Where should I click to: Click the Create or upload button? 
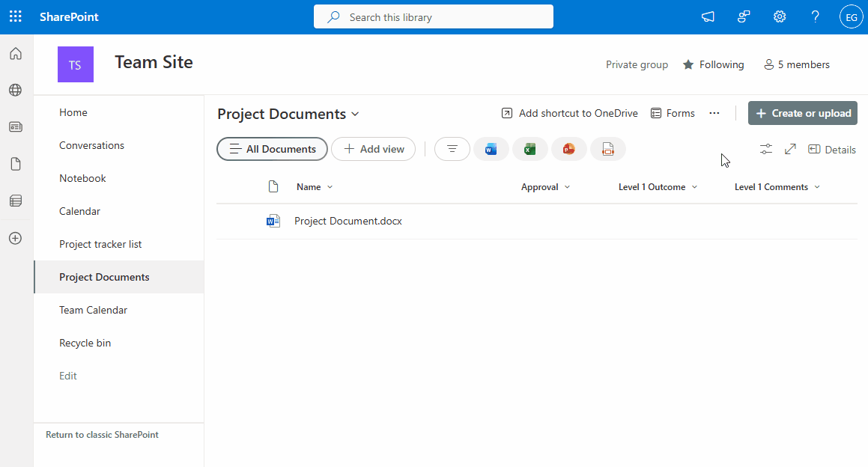pos(802,113)
